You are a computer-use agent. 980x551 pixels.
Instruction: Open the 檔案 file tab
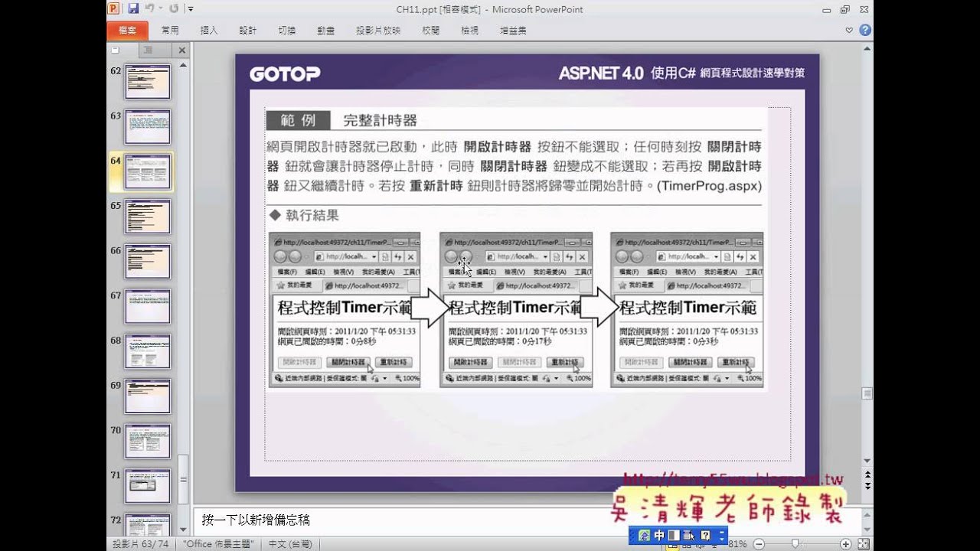[127, 31]
